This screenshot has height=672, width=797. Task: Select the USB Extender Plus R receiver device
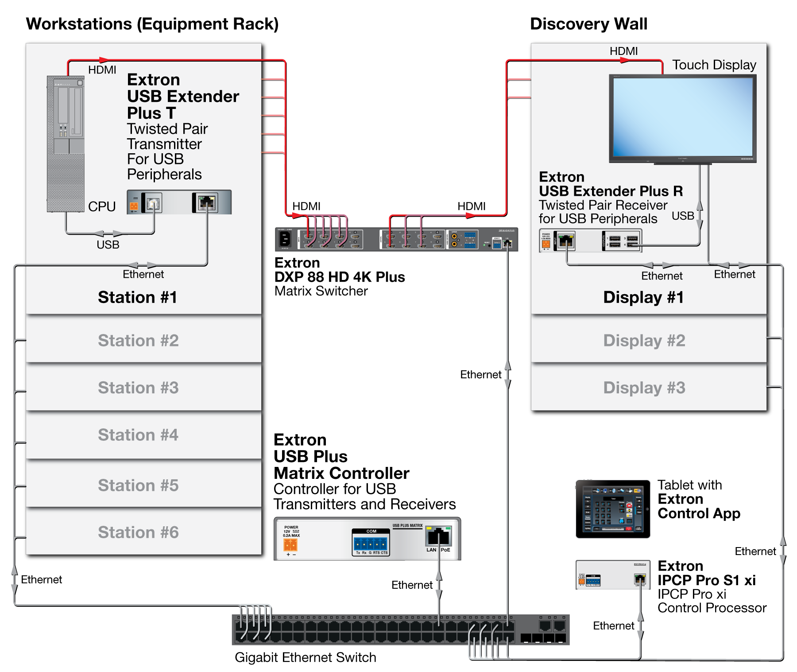(x=590, y=241)
